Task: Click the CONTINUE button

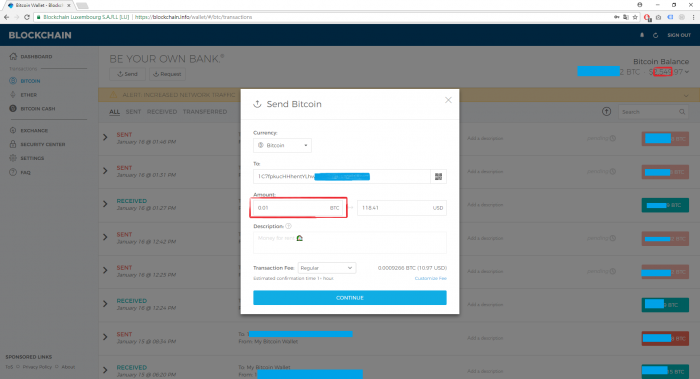Action: coord(350,298)
